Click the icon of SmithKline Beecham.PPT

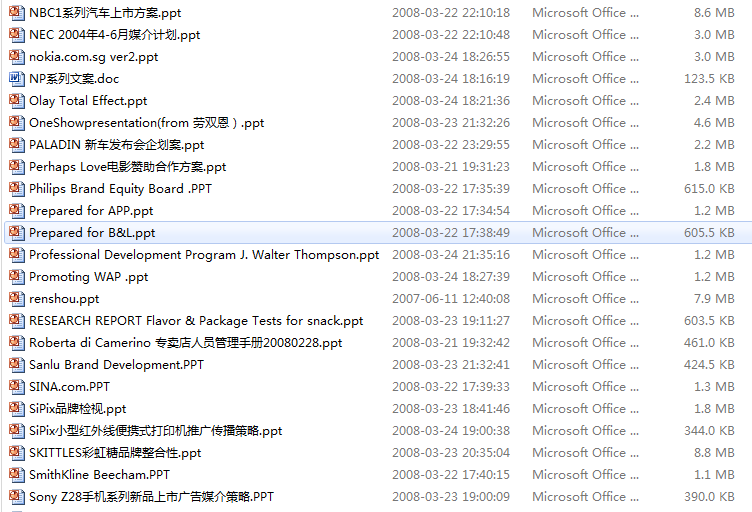tap(17, 475)
